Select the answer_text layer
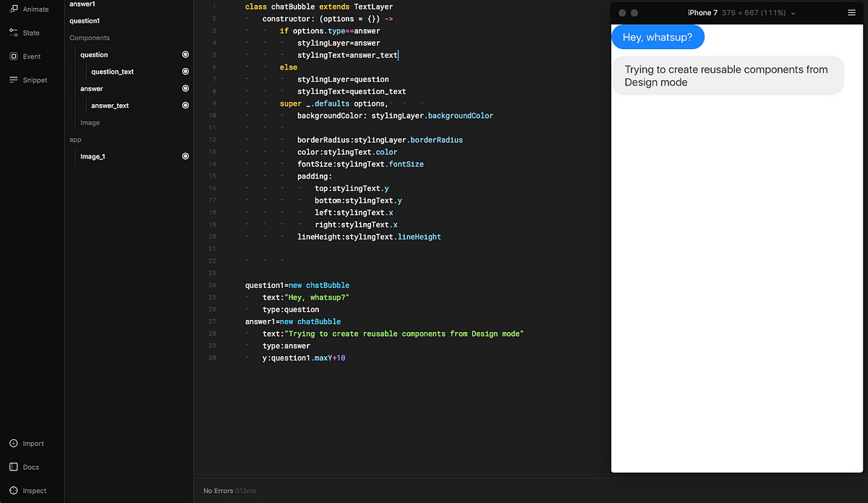 110,106
